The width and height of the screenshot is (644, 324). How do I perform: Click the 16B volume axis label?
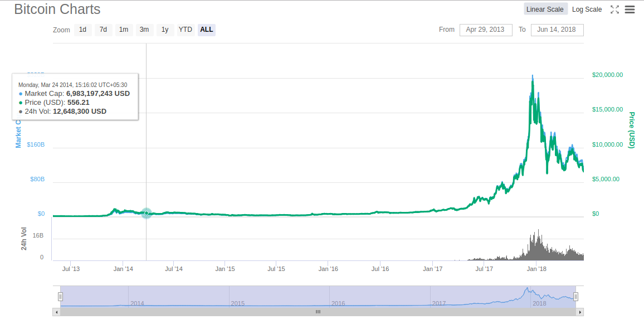click(38, 235)
